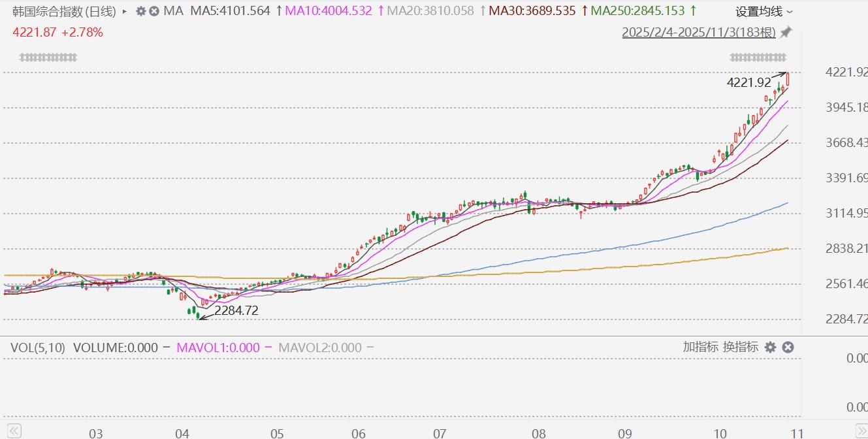Expand the 设置均线 dropdown
This screenshot has width=868, height=439.
(x=764, y=11)
